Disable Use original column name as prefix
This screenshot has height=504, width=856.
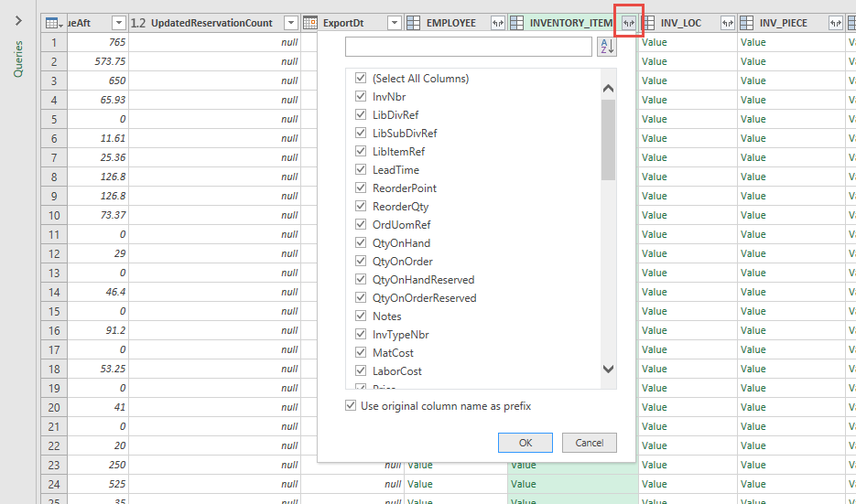click(x=352, y=406)
